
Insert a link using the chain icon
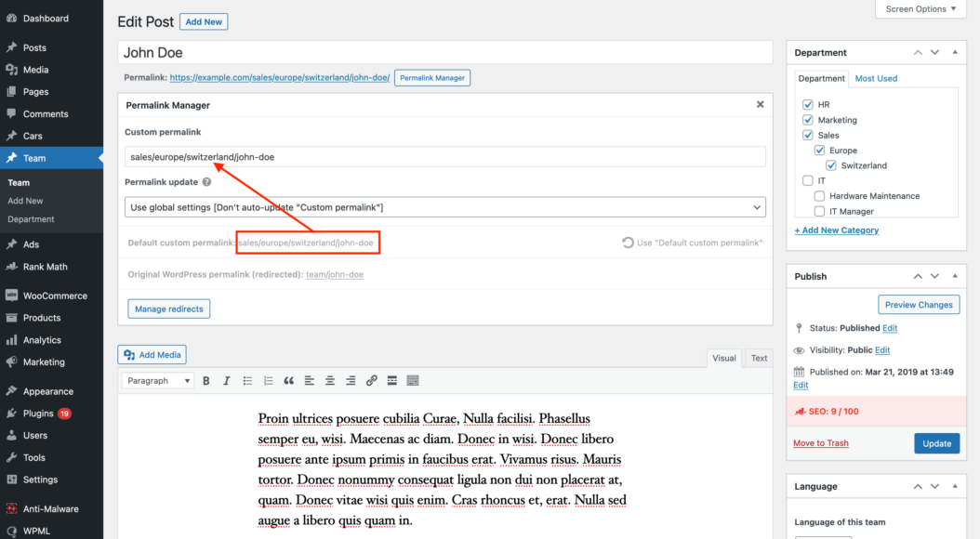[371, 379]
